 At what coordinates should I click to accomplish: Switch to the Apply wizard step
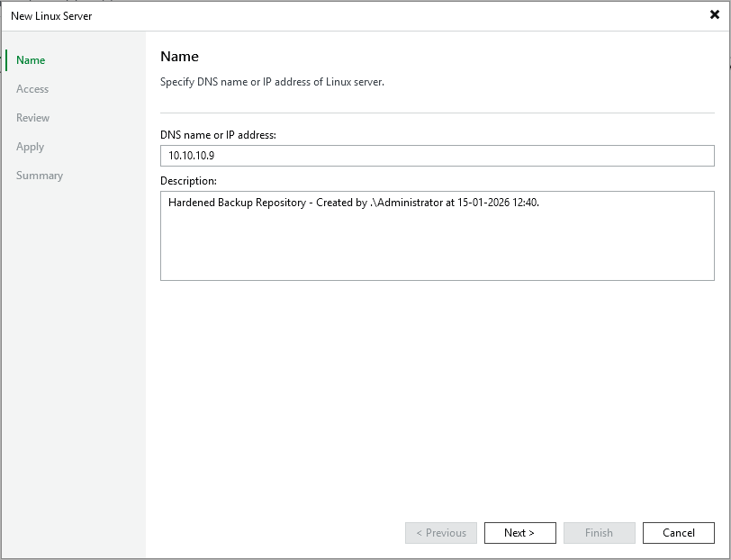(31, 147)
